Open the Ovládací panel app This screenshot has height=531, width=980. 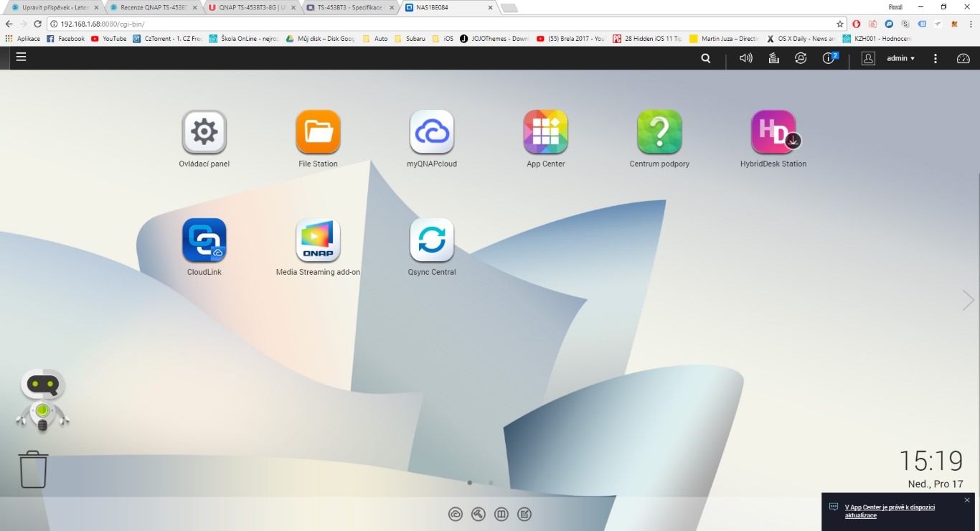(204, 132)
